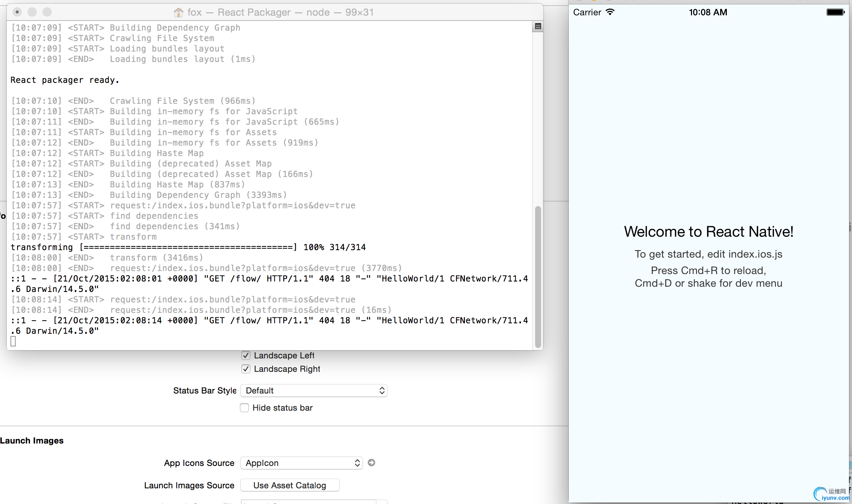
Task: Click the terminal cursor block at bottom
Action: [13, 341]
